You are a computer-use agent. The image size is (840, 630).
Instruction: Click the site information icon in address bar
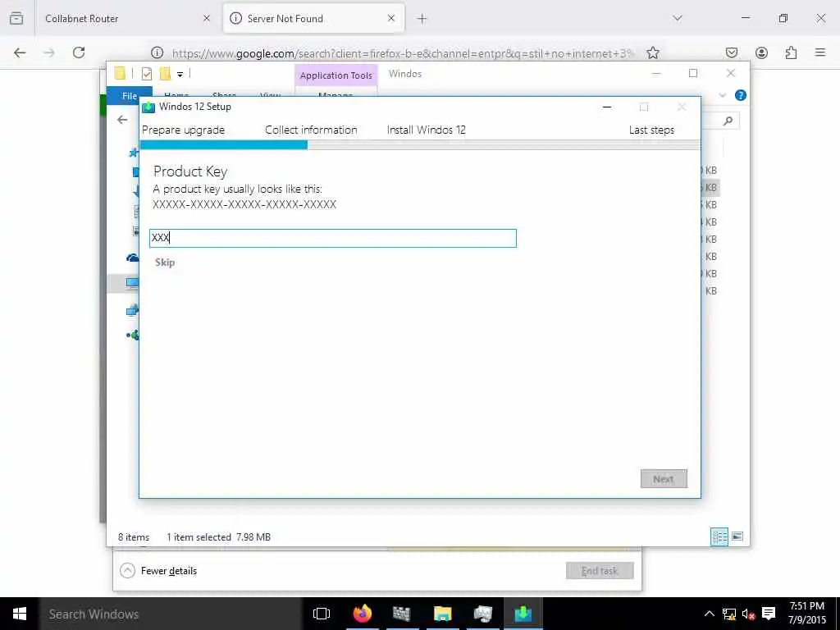[157, 52]
